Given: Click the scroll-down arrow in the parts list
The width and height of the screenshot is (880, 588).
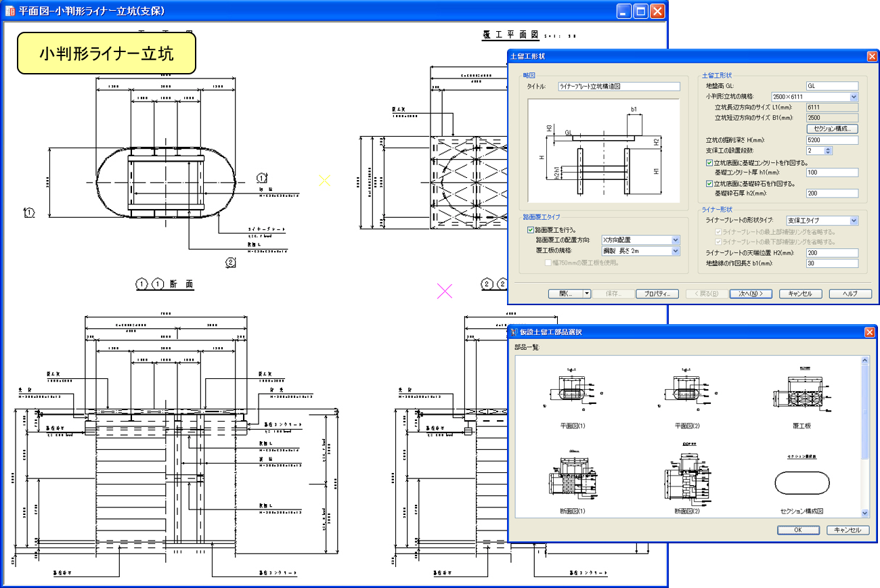Looking at the screenshot, I should click(864, 514).
